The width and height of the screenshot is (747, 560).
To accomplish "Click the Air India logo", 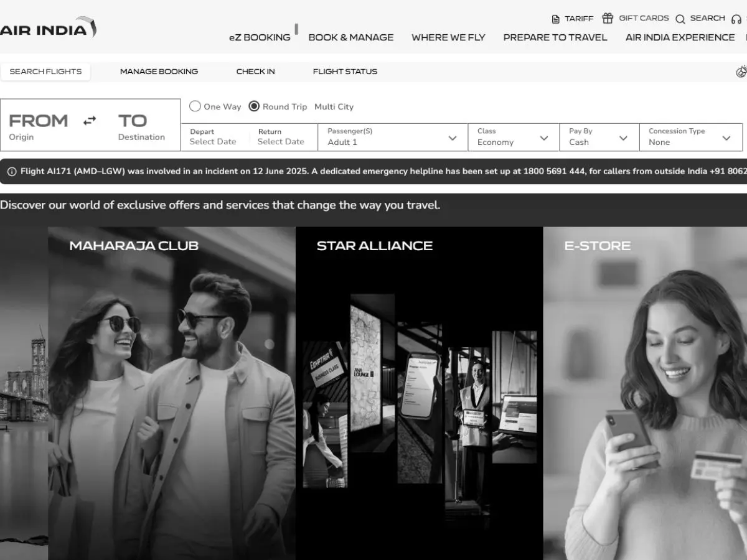I will [x=47, y=27].
